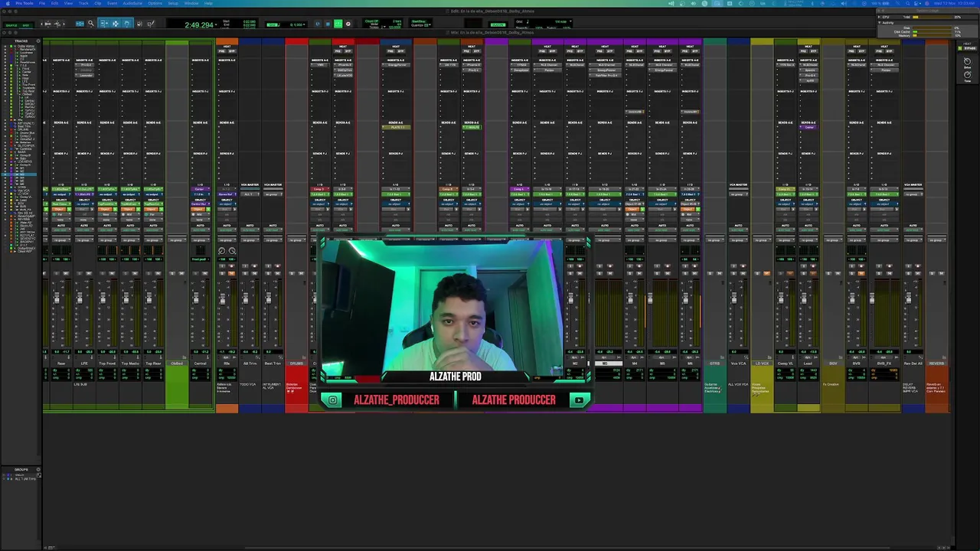980x551 pixels.
Task: Select the Trim tool
Action: 104,24
